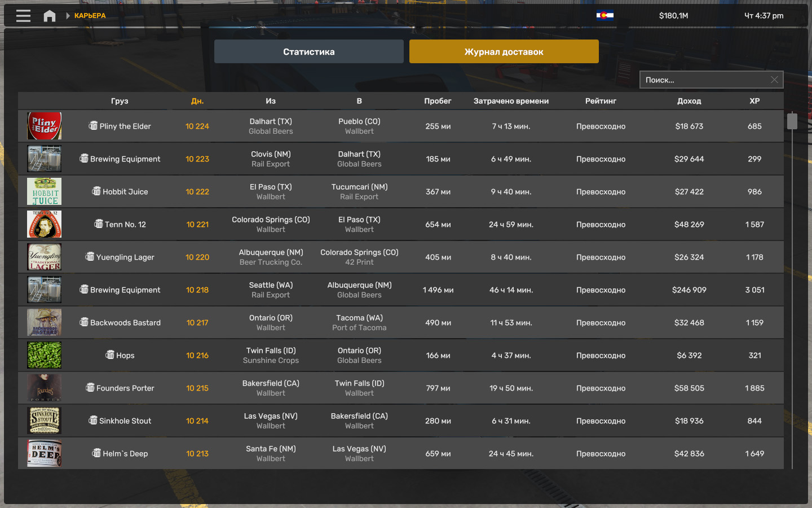Viewport: 812px width, 508px height.
Task: Sort by the Затрачено времени column
Action: tap(511, 101)
